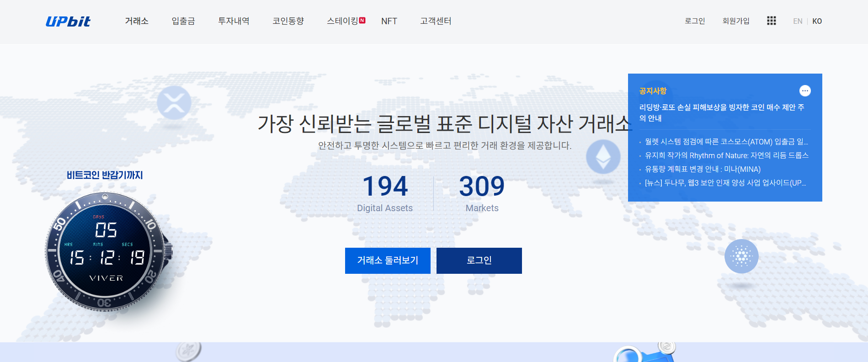
Task: Open the 미나(MINA) 유통량 계획표 notice
Action: pos(703,169)
